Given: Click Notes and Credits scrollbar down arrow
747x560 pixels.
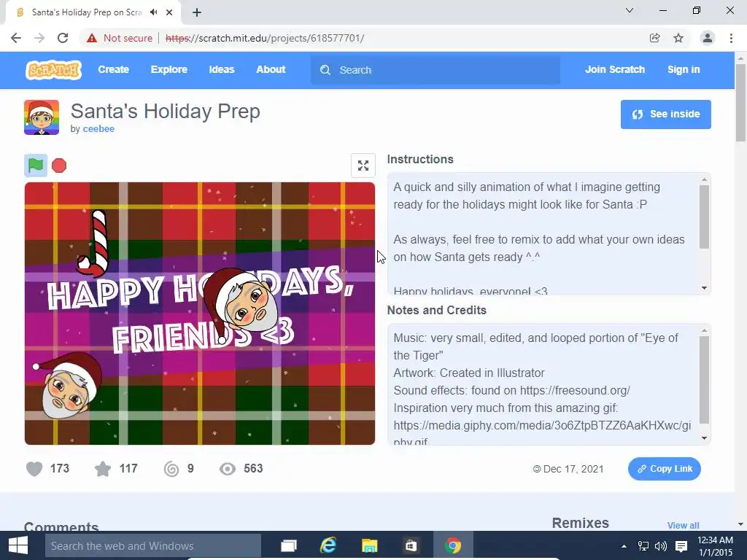Looking at the screenshot, I should 704,438.
